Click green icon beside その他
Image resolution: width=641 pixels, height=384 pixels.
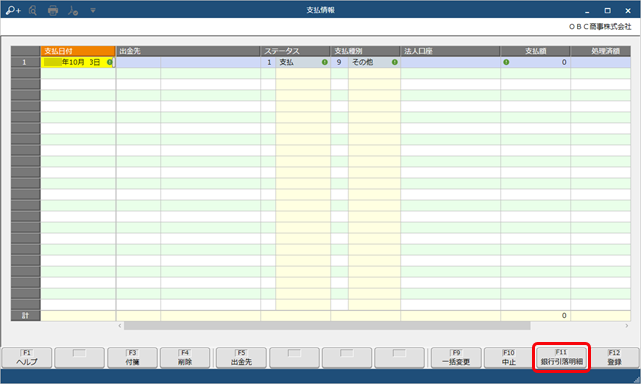coord(394,62)
